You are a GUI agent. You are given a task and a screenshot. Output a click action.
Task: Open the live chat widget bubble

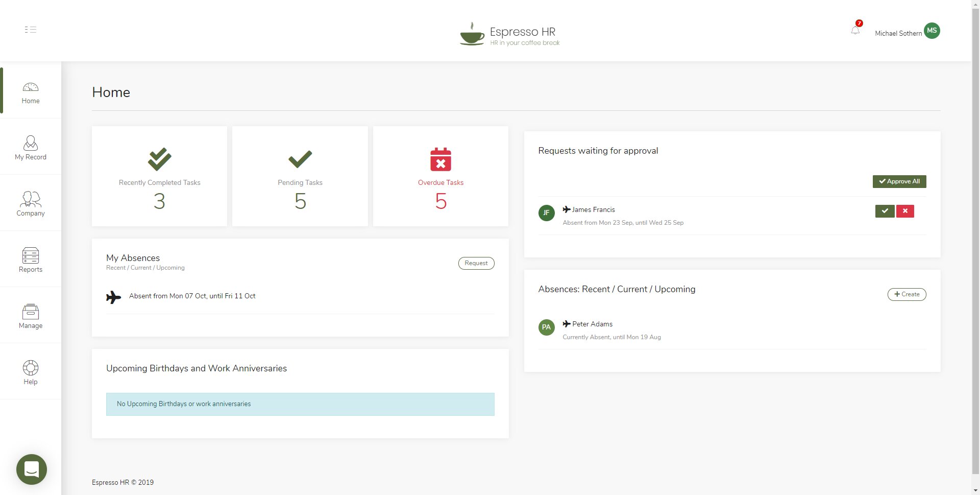click(32, 469)
